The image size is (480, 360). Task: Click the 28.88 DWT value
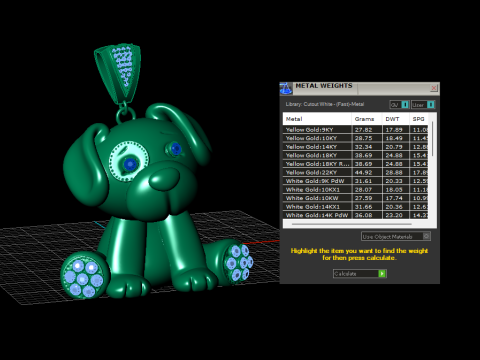[394, 172]
